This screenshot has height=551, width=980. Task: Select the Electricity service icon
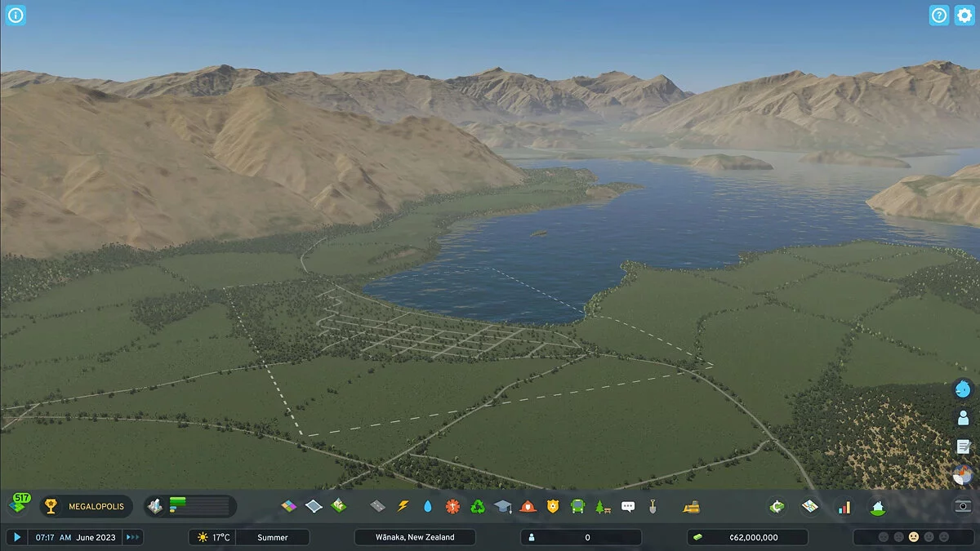(x=403, y=506)
